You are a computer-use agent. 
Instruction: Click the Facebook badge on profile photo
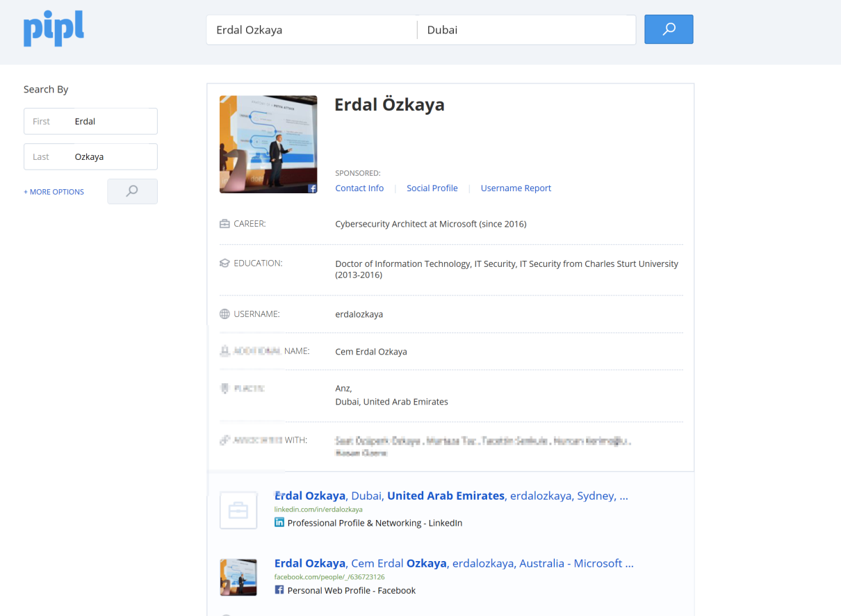click(x=313, y=188)
